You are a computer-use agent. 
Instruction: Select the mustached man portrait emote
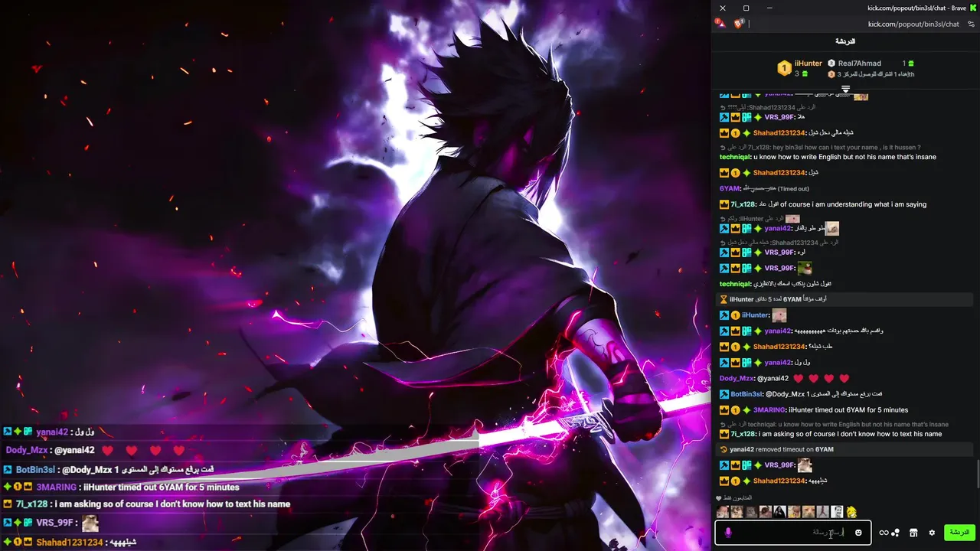tap(837, 512)
